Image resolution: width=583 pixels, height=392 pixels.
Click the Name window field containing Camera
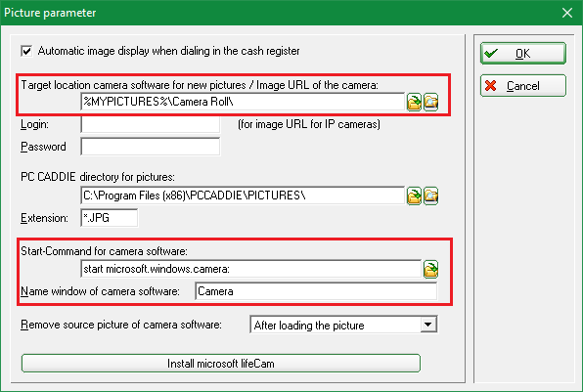pos(316,291)
